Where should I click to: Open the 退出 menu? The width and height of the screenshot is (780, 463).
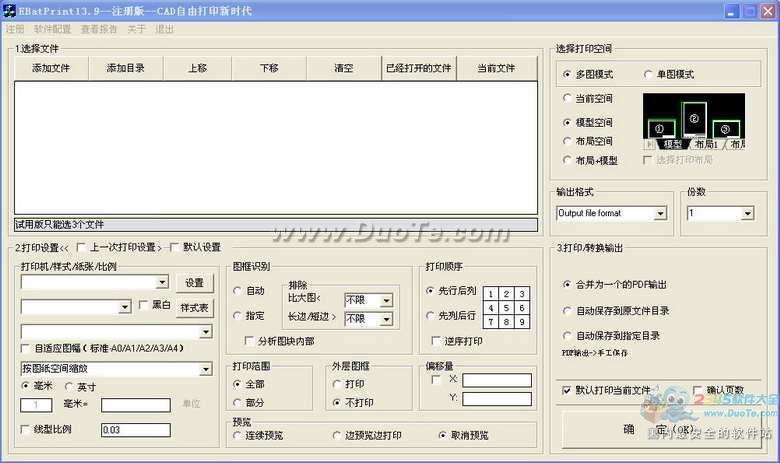(x=165, y=29)
